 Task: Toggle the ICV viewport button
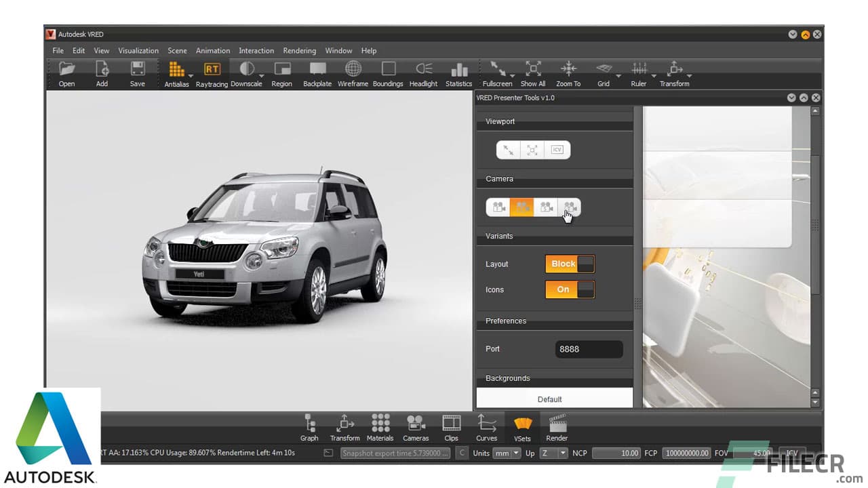click(x=556, y=150)
